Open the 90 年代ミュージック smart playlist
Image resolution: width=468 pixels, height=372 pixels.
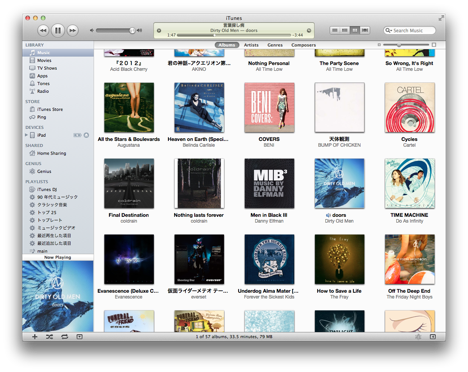(x=58, y=197)
